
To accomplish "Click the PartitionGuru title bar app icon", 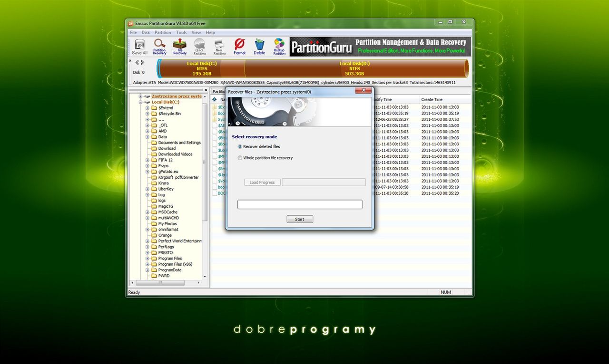I will pos(130,24).
